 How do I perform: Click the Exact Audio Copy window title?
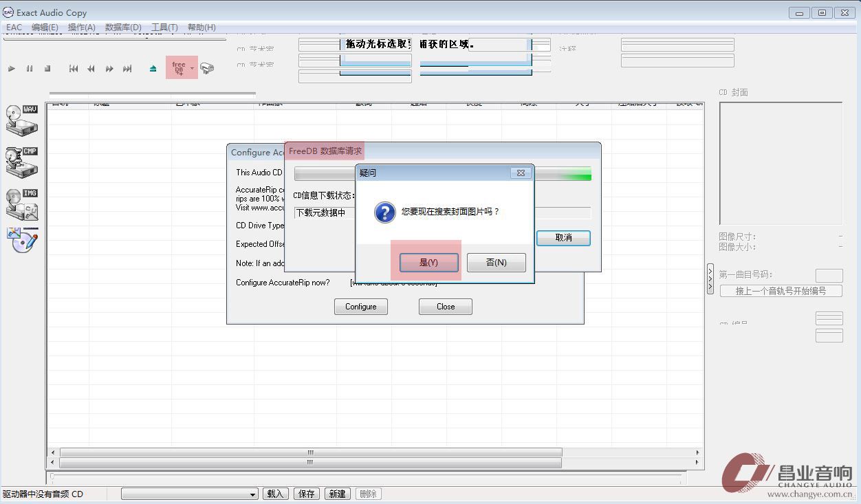click(52, 12)
